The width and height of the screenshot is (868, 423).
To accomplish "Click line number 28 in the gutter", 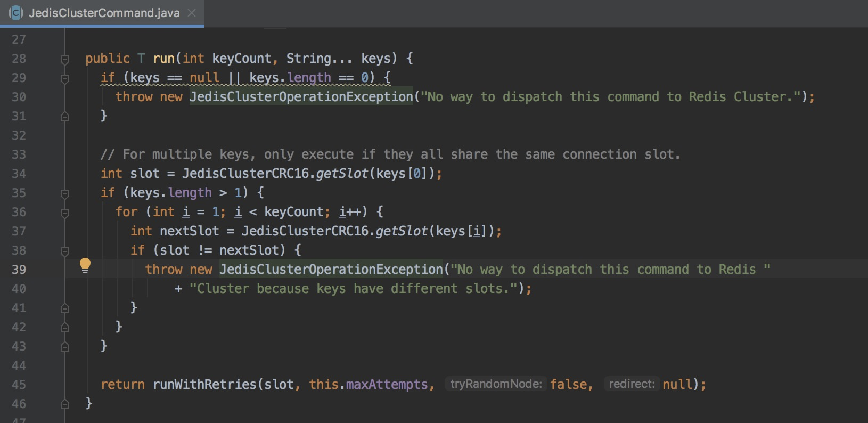I will tap(19, 59).
